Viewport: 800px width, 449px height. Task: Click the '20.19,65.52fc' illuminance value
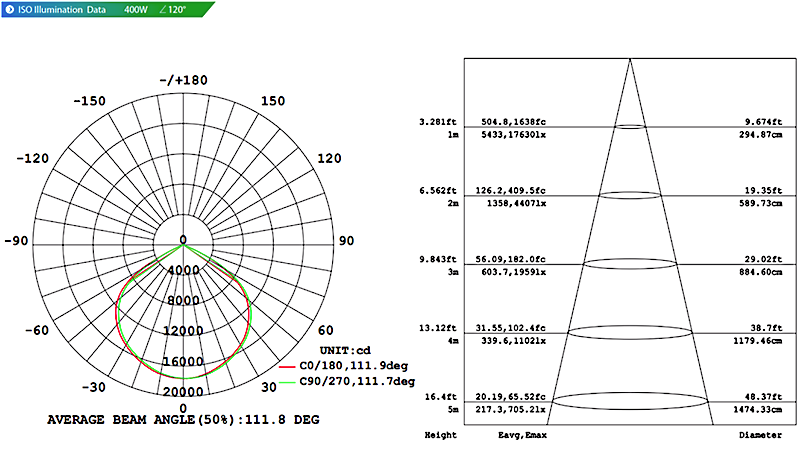point(510,397)
